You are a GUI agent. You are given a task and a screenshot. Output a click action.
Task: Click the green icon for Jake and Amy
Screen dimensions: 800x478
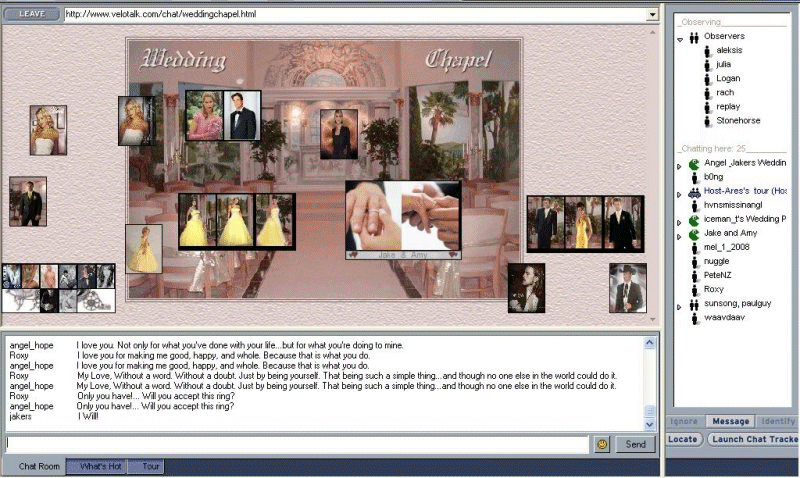693,233
